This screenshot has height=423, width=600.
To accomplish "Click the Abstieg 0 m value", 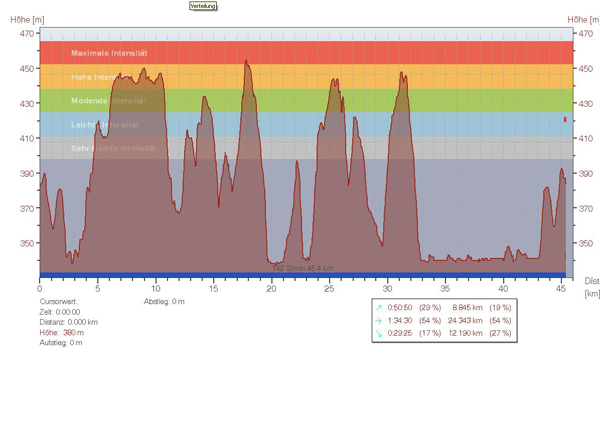I will point(164,301).
